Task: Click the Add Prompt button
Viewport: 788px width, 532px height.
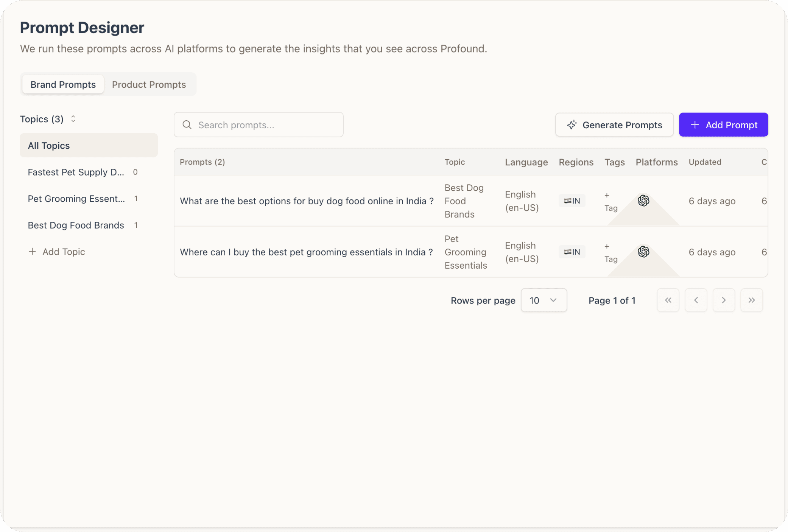Action: (723, 124)
